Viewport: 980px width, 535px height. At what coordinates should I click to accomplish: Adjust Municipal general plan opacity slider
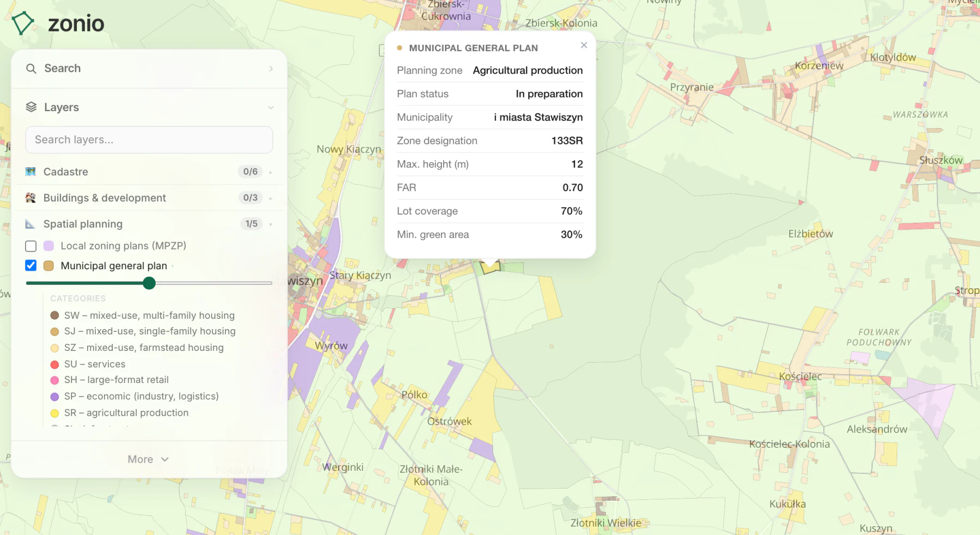[x=149, y=283]
